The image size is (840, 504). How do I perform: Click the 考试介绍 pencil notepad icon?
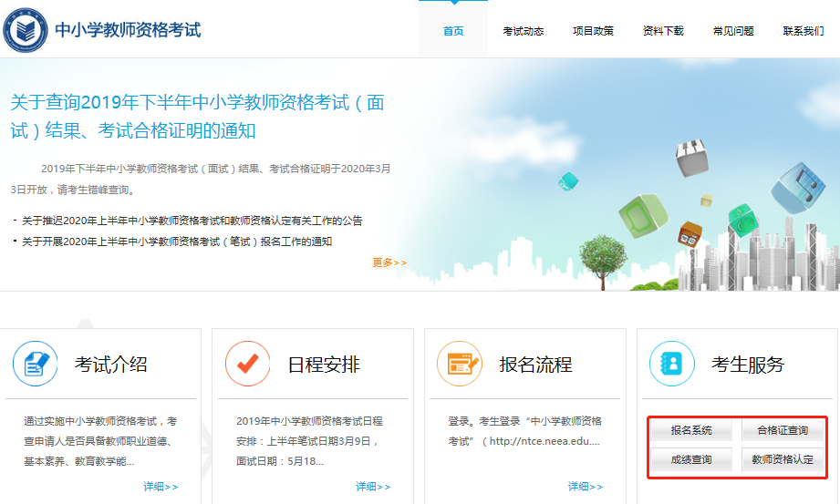point(35,365)
